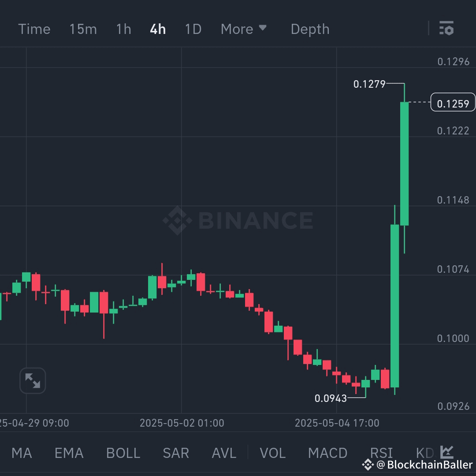
Task: Toggle the VOL indicator
Action: [272, 453]
